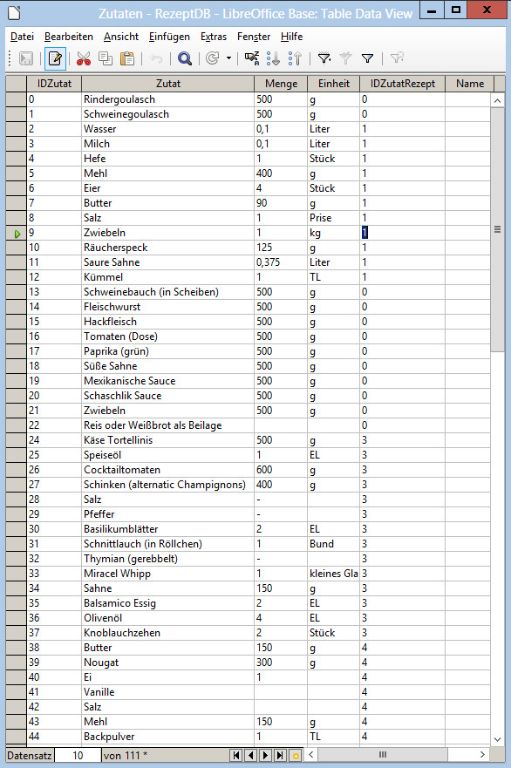Go to the last record button
511x768 pixels.
(x=280, y=755)
